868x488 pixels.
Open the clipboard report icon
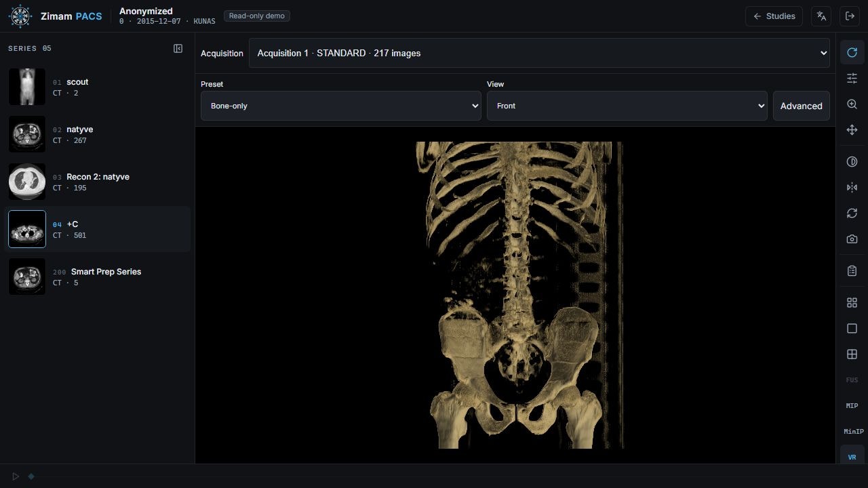coord(852,271)
